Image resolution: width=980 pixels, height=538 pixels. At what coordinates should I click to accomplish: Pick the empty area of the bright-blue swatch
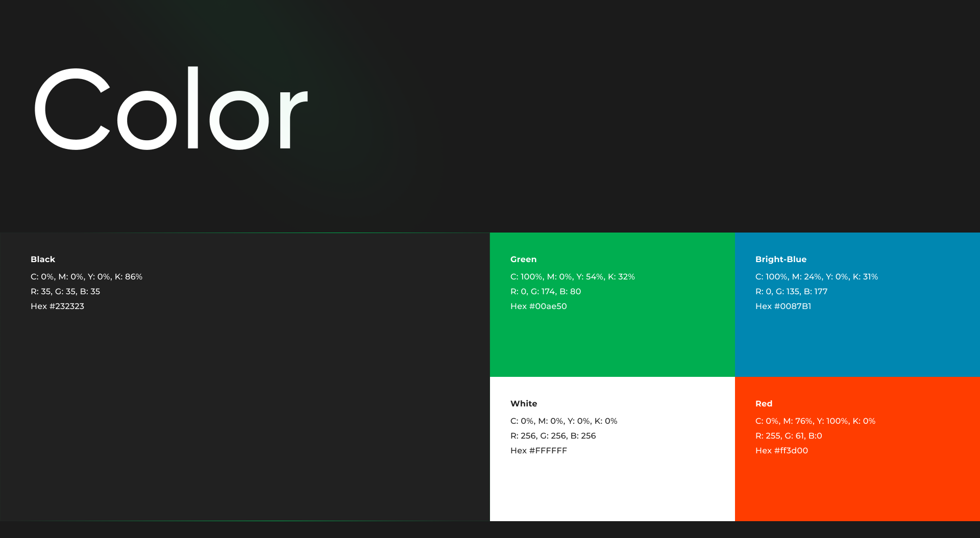tap(857, 344)
